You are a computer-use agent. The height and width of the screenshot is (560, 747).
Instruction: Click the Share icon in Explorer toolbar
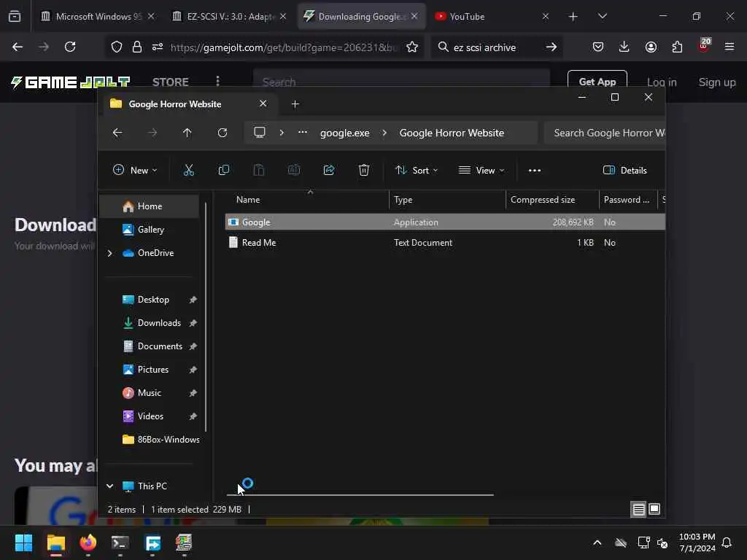[329, 170]
